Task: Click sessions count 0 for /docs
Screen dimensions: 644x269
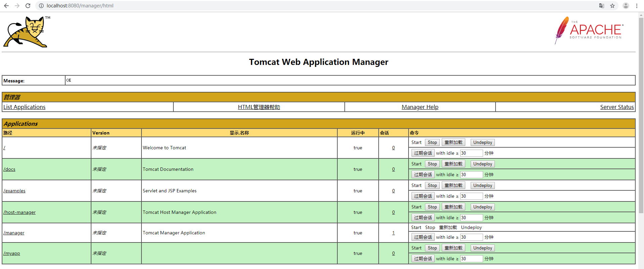Action: pyautogui.click(x=393, y=169)
